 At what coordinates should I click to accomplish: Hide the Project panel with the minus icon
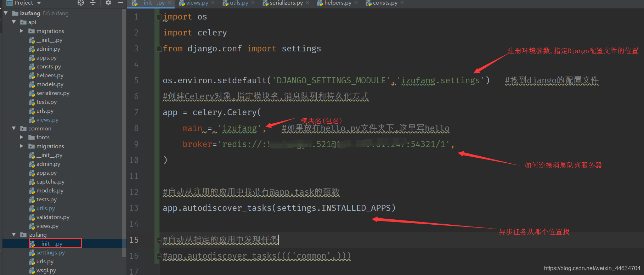pos(120,3)
